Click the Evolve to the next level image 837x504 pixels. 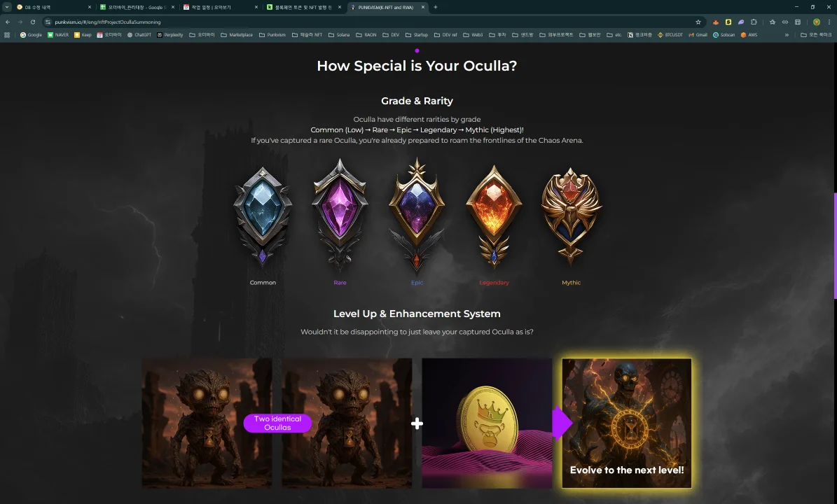pos(627,423)
